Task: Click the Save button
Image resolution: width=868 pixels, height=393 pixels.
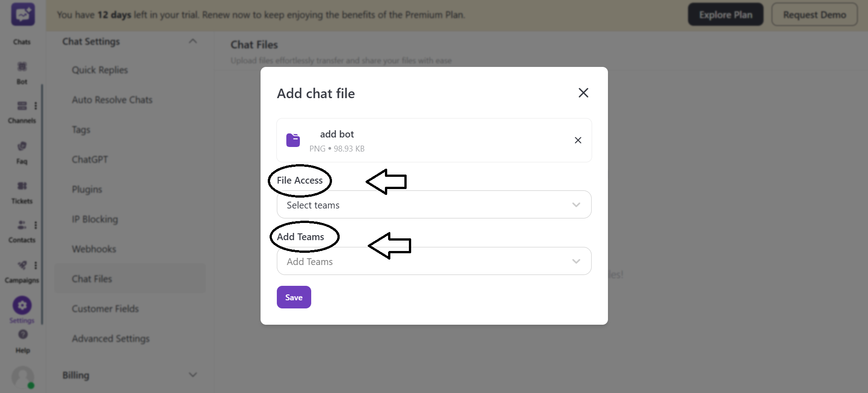Action: coord(294,297)
